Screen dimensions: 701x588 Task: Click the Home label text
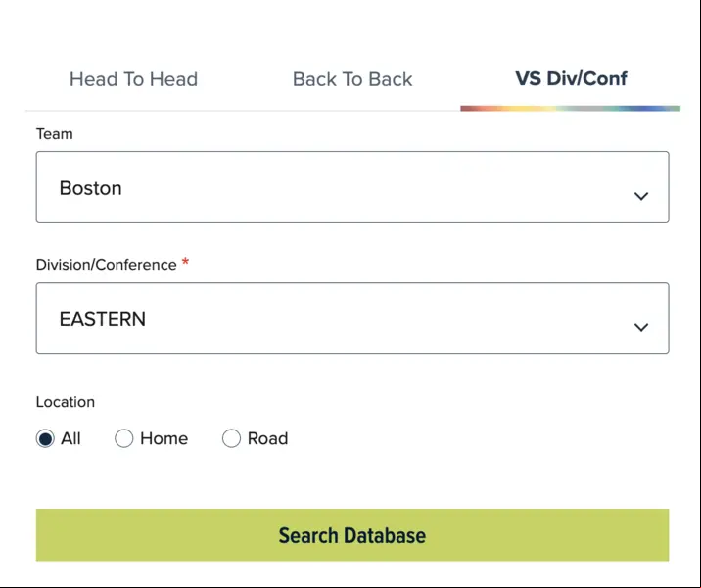click(164, 438)
